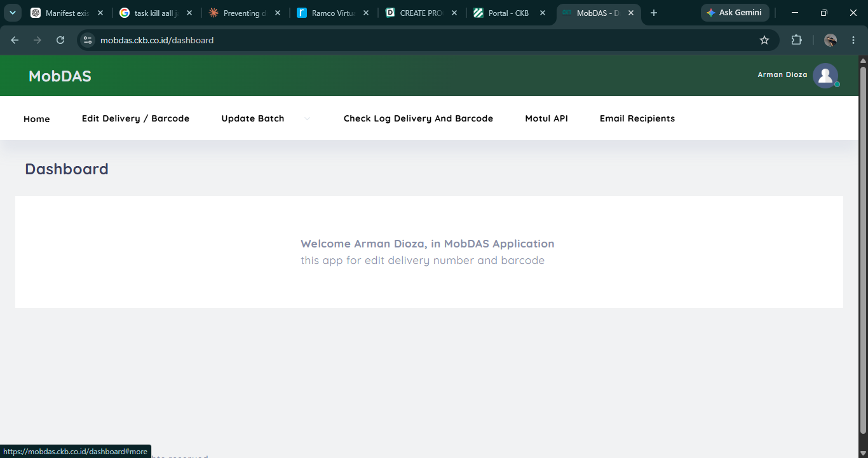
Task: Open Edit Delivery / Barcode page
Action: (x=135, y=118)
